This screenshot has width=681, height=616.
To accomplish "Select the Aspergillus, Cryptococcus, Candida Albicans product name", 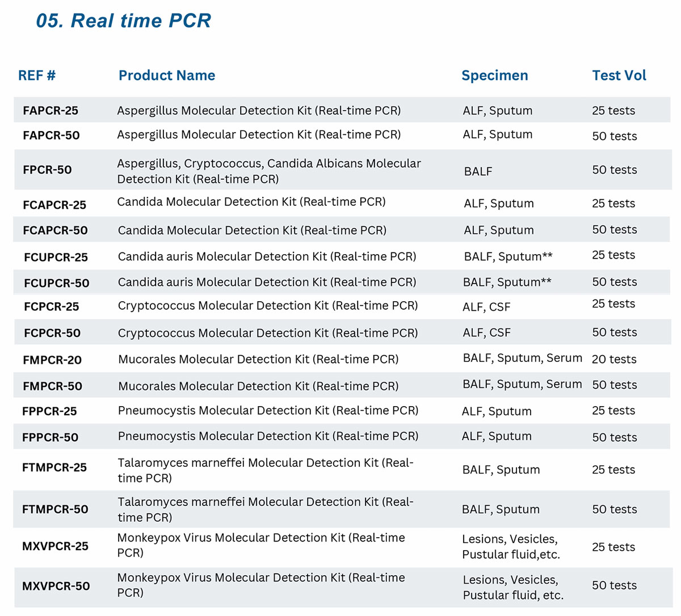I will click(x=268, y=171).
